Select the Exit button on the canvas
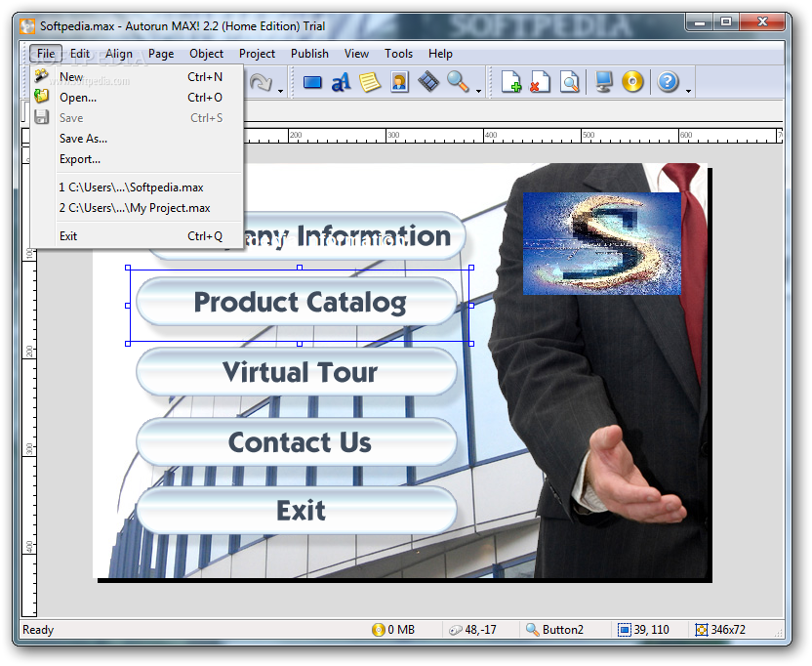Image resolution: width=812 pixels, height=666 pixels. [298, 511]
